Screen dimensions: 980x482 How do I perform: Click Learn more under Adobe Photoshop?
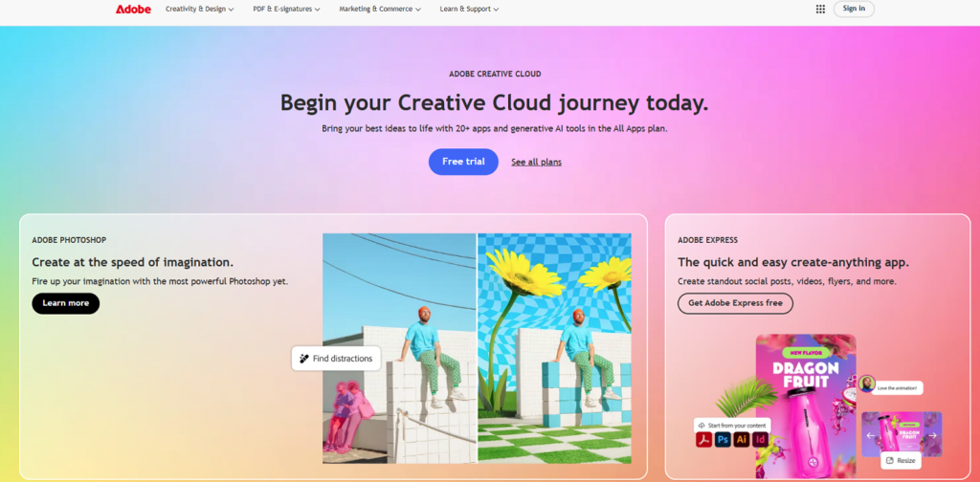pos(66,303)
